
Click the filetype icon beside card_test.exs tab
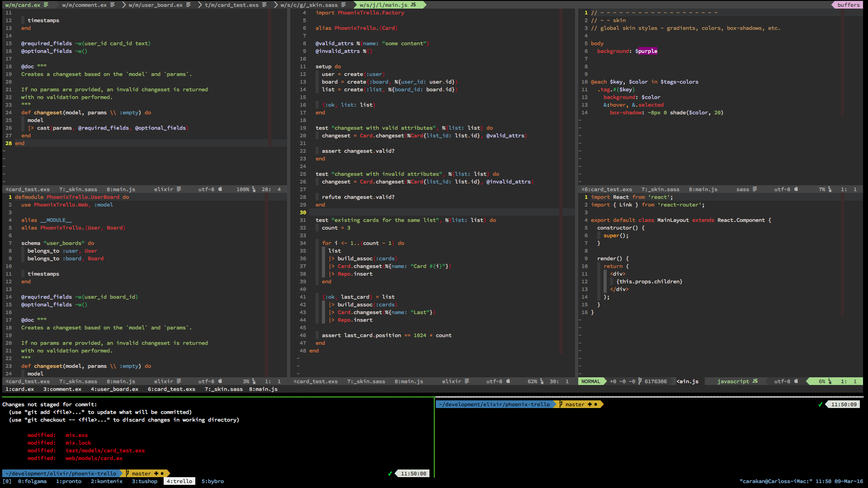[264, 5]
